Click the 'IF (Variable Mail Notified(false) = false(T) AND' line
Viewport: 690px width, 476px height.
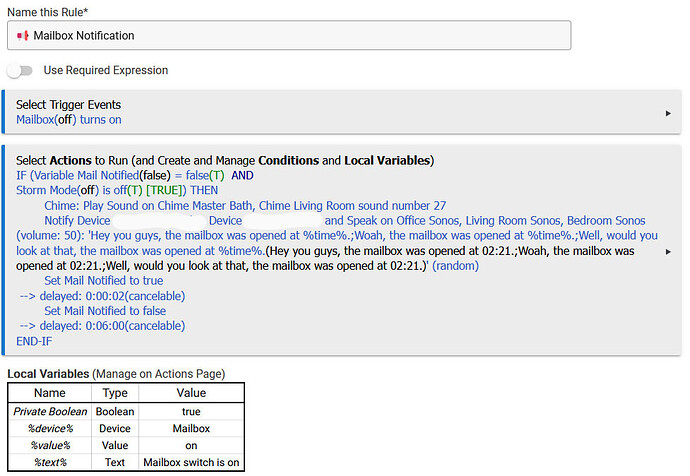click(135, 176)
